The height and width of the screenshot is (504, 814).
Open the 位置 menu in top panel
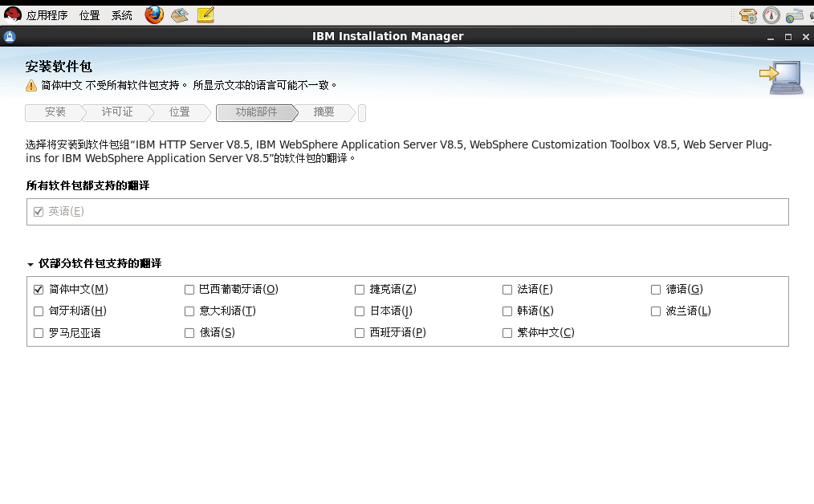[89, 15]
